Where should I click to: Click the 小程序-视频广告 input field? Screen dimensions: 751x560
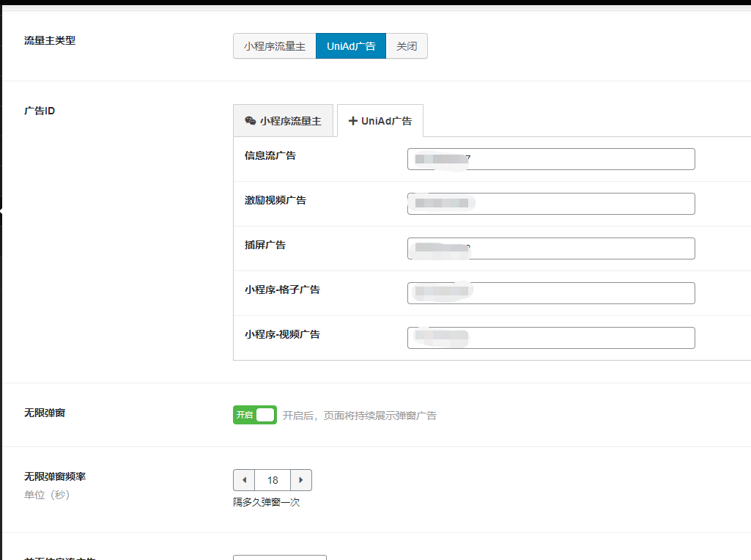[x=551, y=337]
